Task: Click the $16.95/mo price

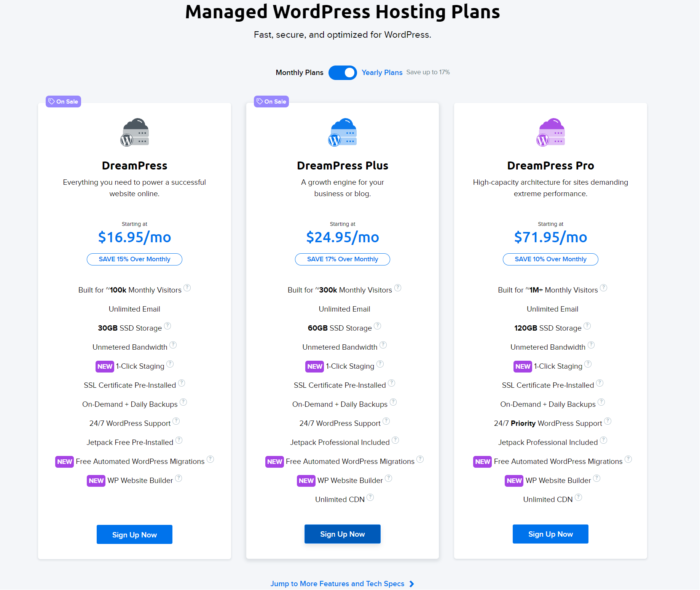Action: click(x=134, y=237)
